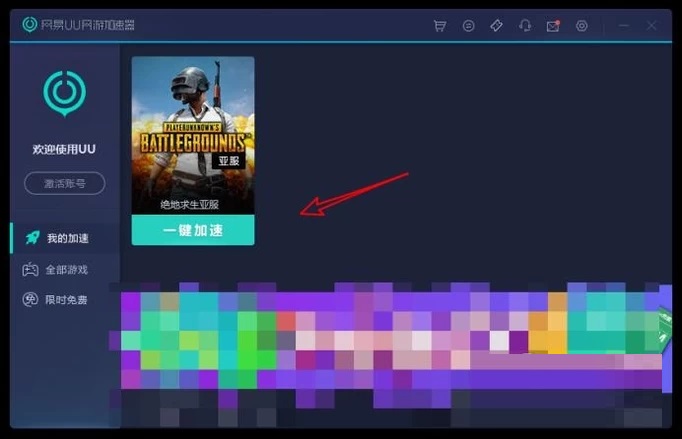Click the UU logo in title bar
The height and width of the screenshot is (439, 682).
(x=30, y=25)
